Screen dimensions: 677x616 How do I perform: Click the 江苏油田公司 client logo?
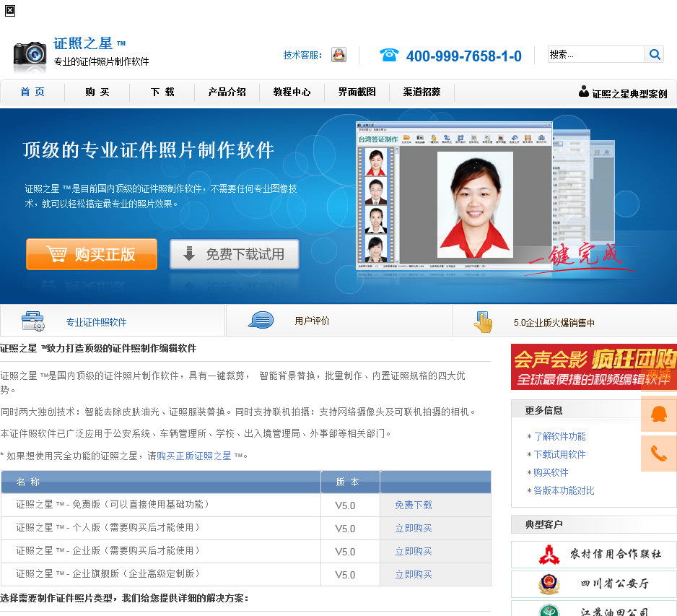pos(594,609)
